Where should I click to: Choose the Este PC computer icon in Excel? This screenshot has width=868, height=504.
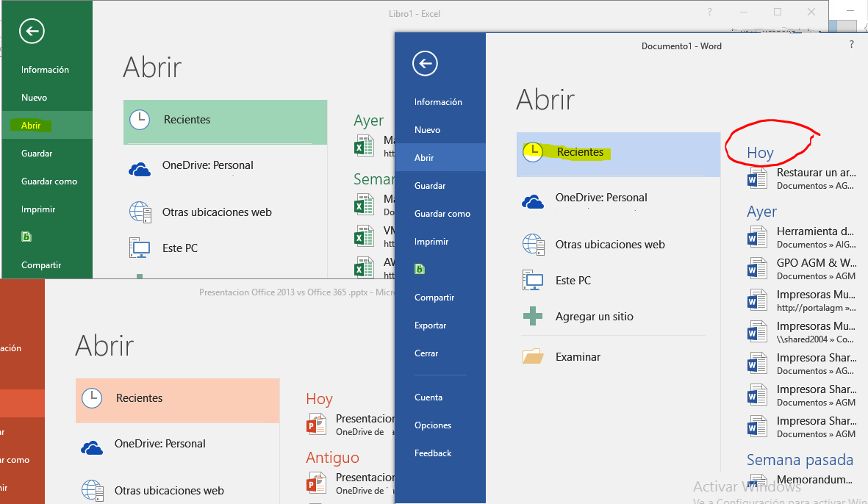click(x=140, y=248)
